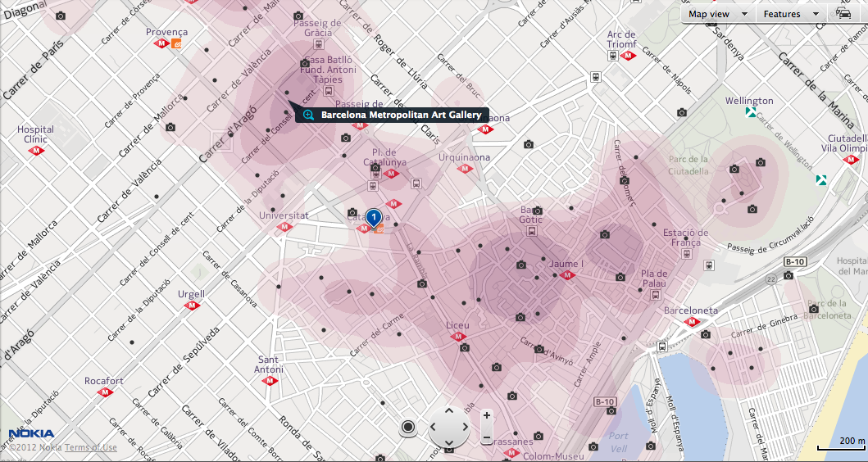Image resolution: width=868 pixels, height=462 pixels.
Task: Click the magnifier icon in the gallery tooltip
Action: (309, 115)
